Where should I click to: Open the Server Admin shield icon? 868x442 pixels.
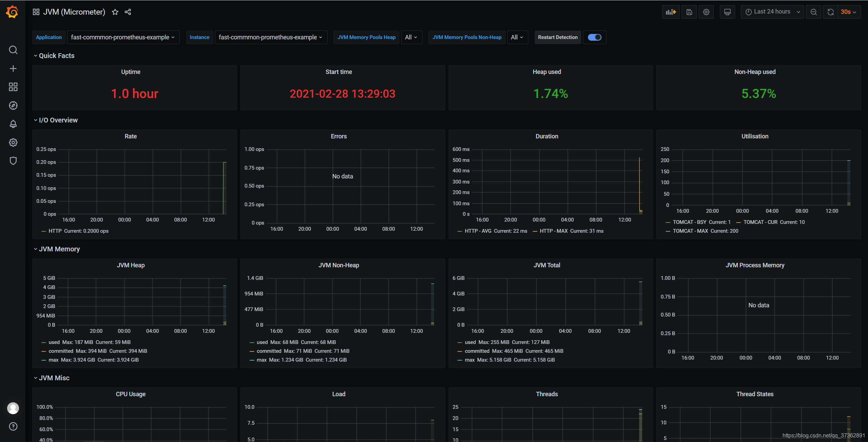coord(13,161)
